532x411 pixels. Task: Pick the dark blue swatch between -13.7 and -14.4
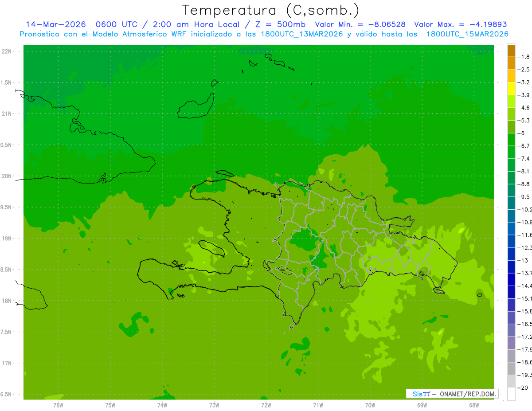[511, 279]
